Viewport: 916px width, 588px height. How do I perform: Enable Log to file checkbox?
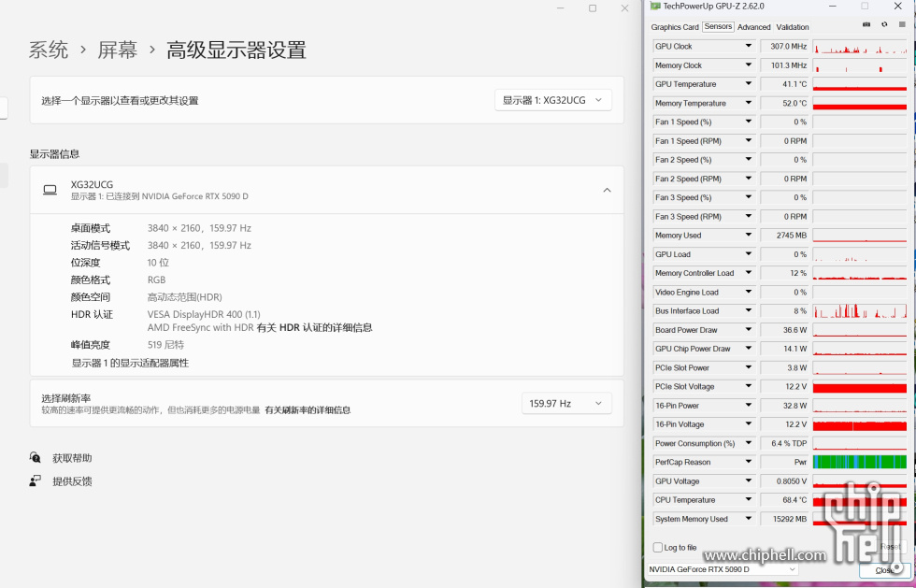[658, 548]
